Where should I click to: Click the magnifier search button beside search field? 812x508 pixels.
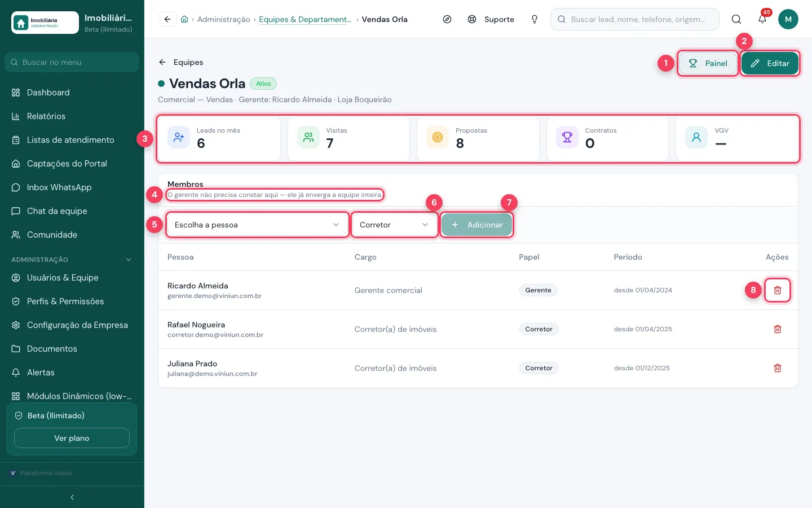[736, 19]
